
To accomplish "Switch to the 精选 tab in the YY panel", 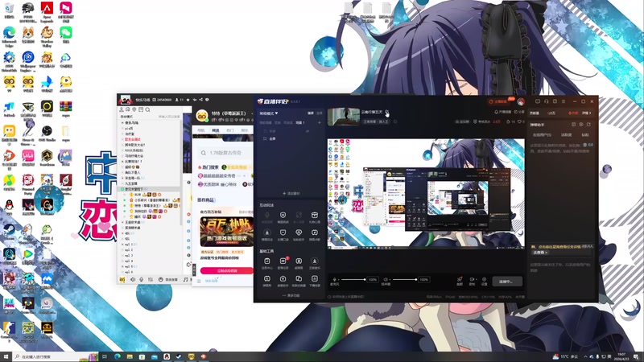I will click(x=215, y=130).
